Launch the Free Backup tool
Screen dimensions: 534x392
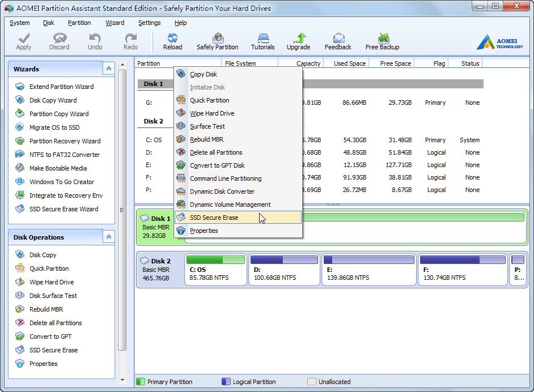tap(382, 41)
